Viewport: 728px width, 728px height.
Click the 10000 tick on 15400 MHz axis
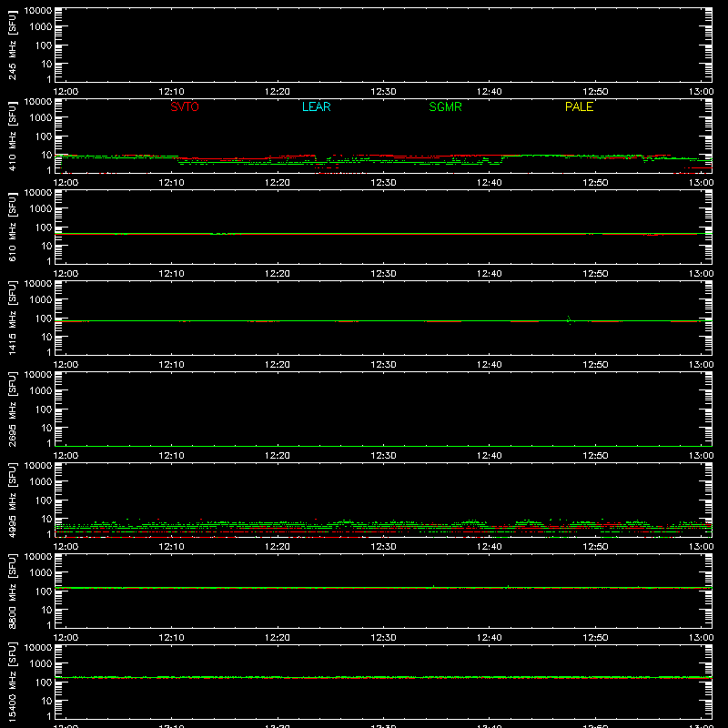(38, 648)
